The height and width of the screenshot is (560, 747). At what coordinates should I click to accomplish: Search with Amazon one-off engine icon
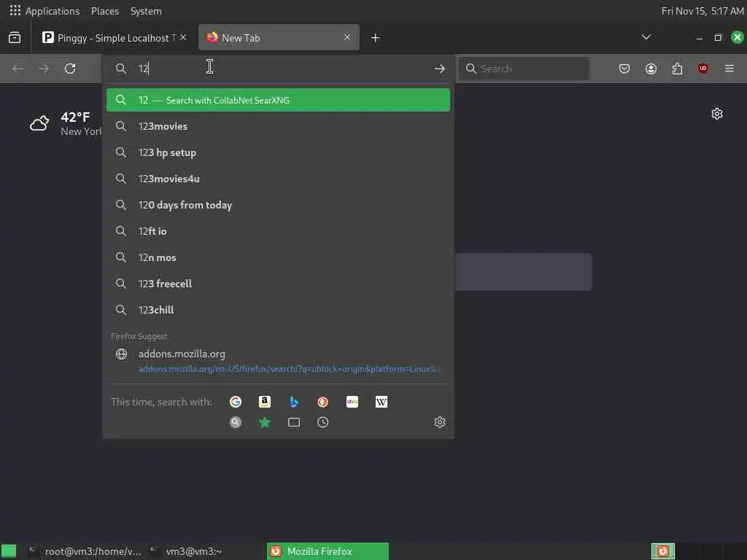pos(265,402)
